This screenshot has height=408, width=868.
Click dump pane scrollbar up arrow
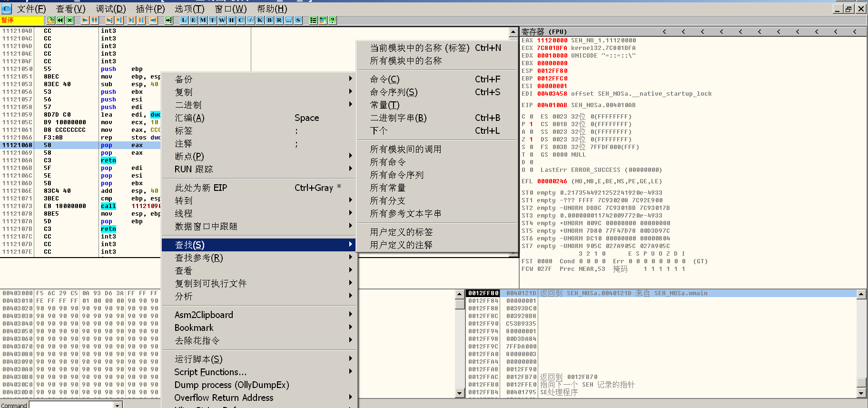click(x=460, y=294)
